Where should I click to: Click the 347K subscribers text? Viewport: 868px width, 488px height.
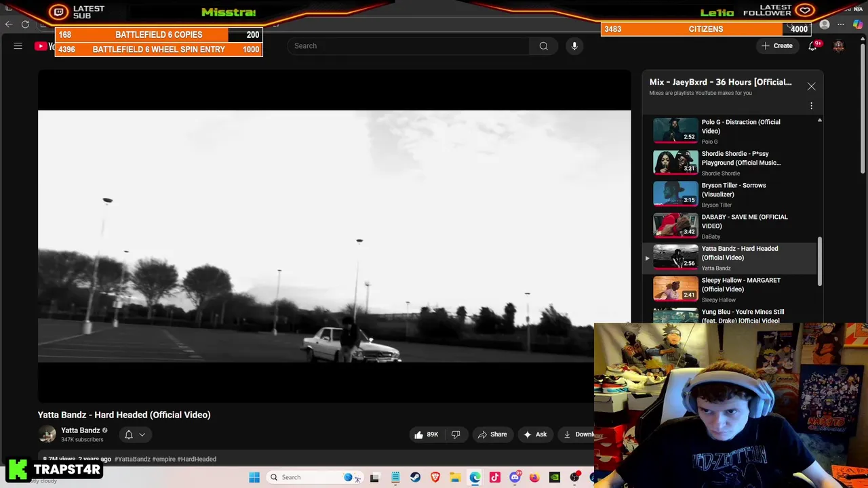pos(82,440)
